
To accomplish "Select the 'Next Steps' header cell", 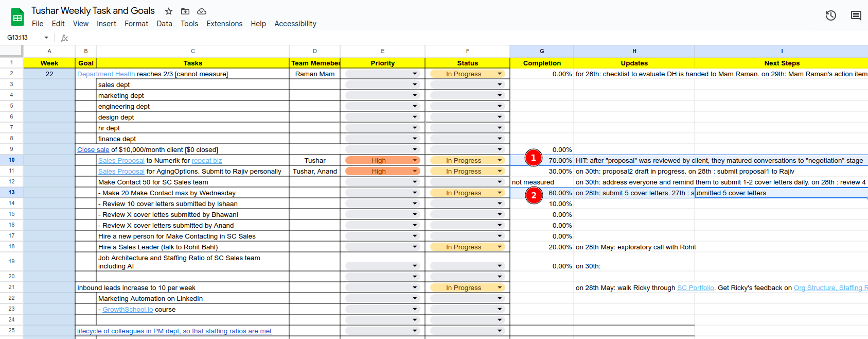I will click(782, 63).
